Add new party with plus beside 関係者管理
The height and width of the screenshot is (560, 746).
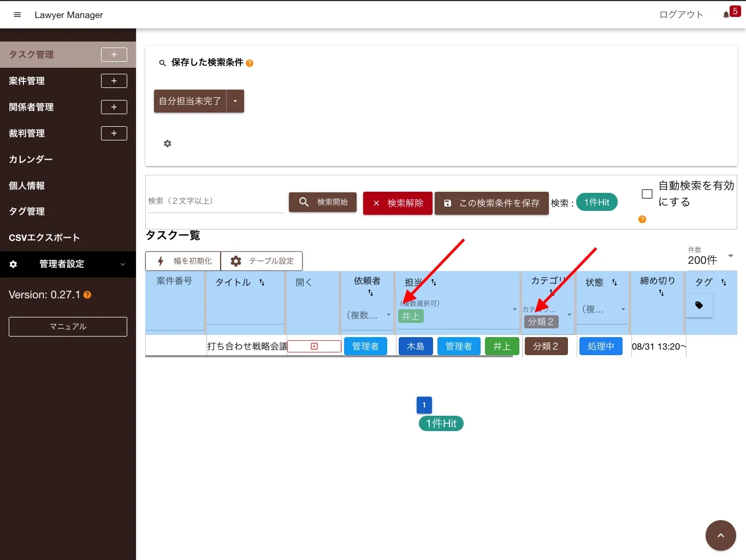114,107
